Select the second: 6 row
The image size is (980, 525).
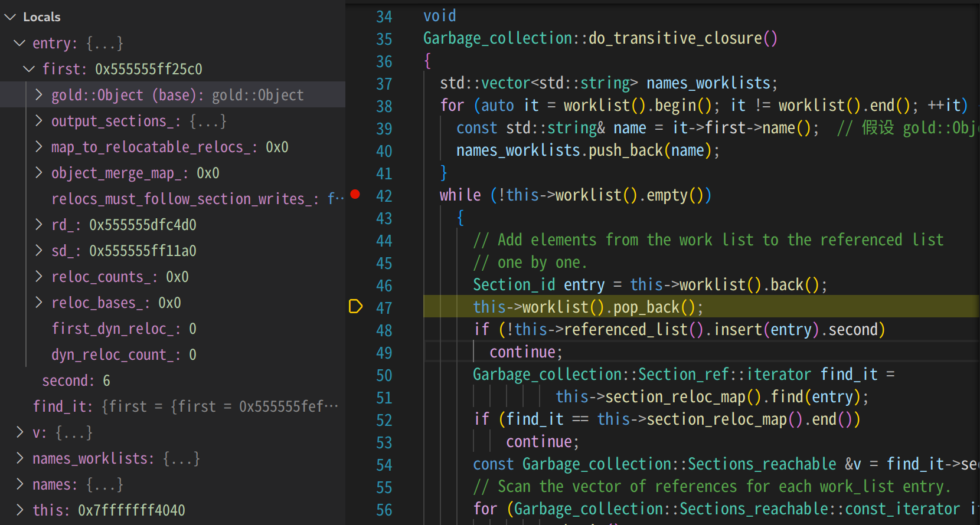click(172, 380)
